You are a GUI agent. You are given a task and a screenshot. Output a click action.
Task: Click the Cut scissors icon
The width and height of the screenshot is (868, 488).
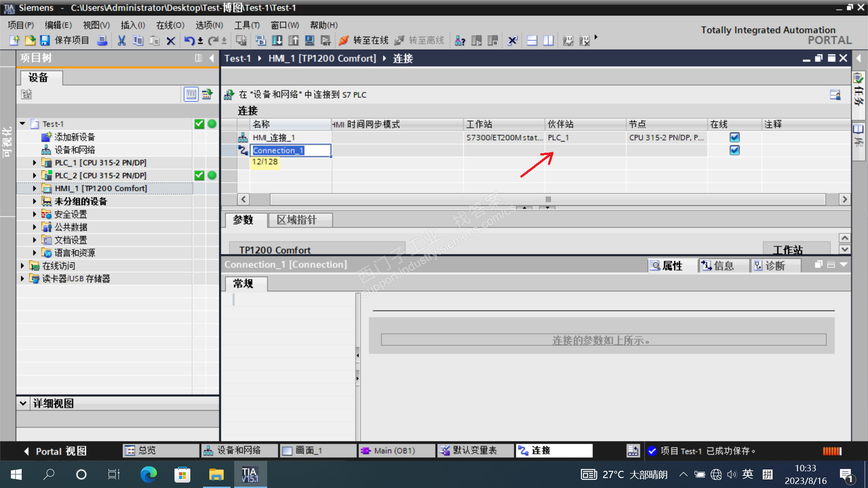122,41
